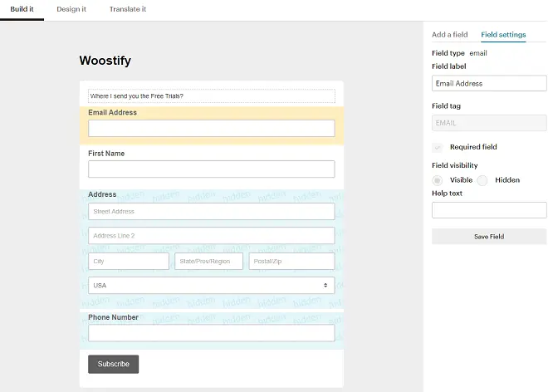Select the First Name field label

pyautogui.click(x=106, y=154)
